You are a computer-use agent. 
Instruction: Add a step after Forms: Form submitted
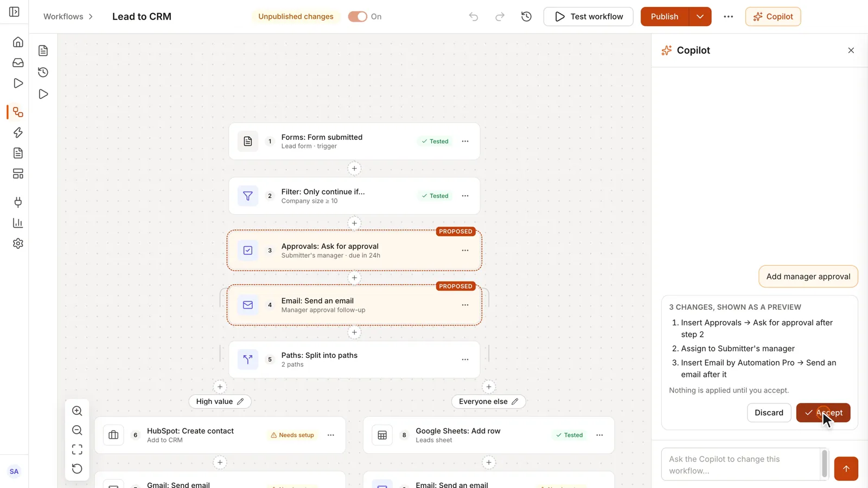point(354,169)
